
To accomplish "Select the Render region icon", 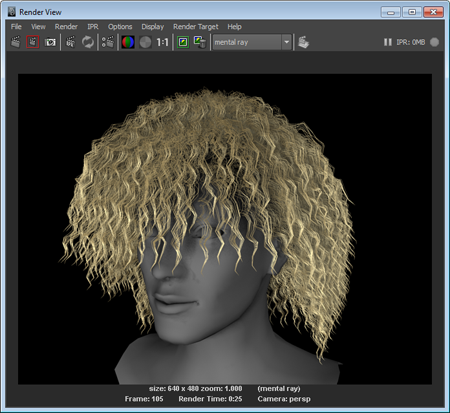I will (x=33, y=42).
